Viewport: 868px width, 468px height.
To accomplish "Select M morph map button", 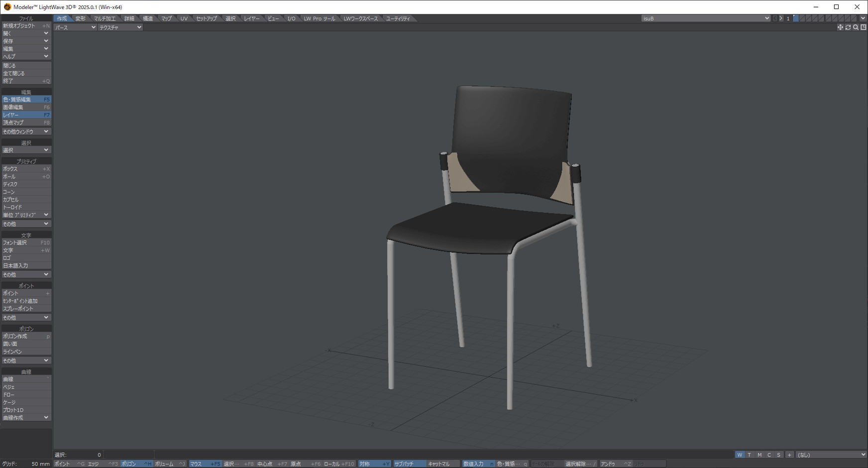I will point(759,455).
